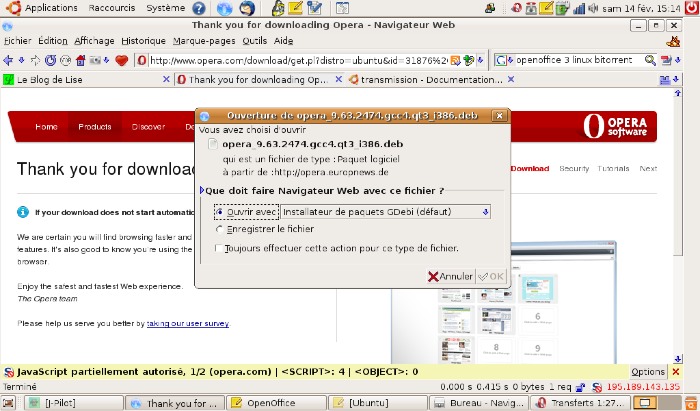Viewport: 700px width, 411px height.
Task: Select 'Enregistrer le fichier' radio option
Action: click(220, 229)
